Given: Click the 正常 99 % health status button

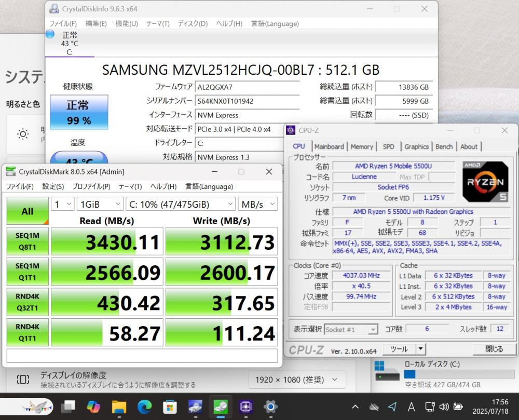Looking at the screenshot, I should pyautogui.click(x=79, y=112).
